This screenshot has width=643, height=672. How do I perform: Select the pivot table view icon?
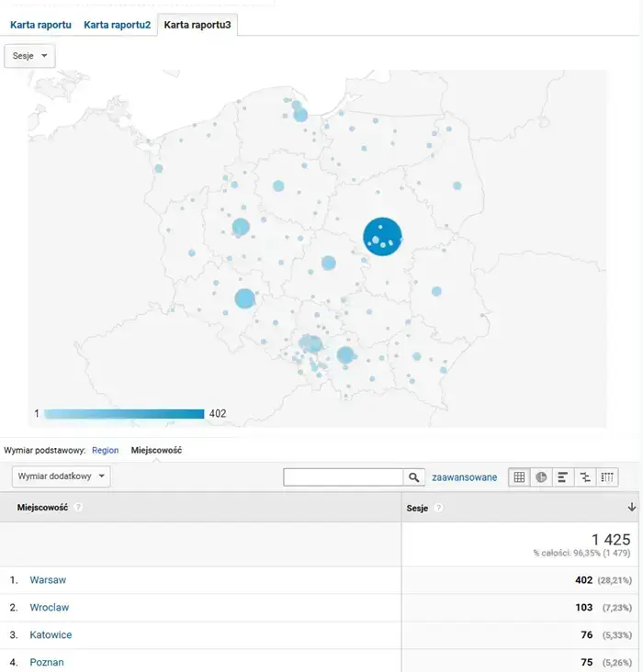coord(607,477)
